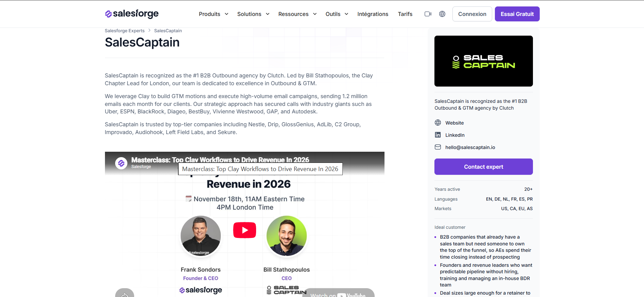Play the YouTube video
The width and height of the screenshot is (644, 297).
(x=245, y=230)
